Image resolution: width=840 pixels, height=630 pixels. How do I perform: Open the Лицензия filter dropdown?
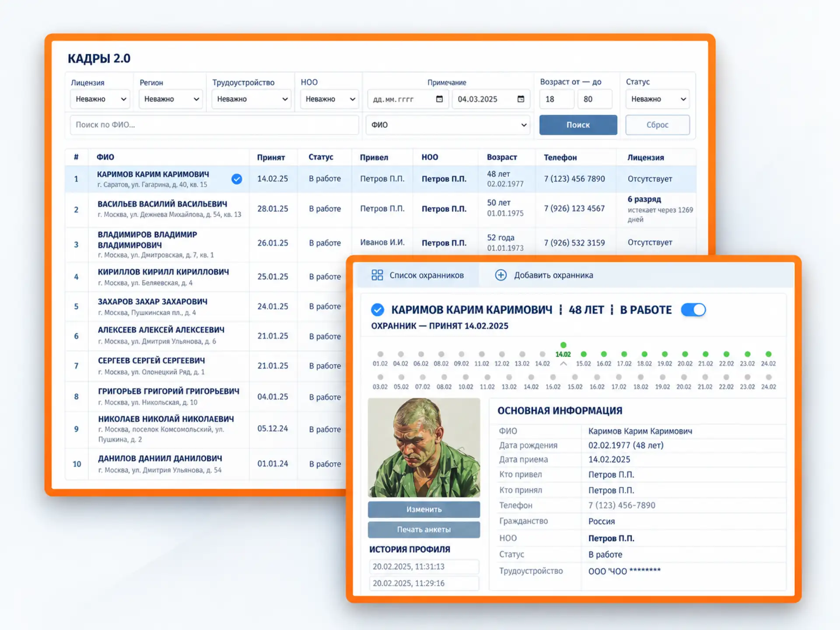coord(100,99)
